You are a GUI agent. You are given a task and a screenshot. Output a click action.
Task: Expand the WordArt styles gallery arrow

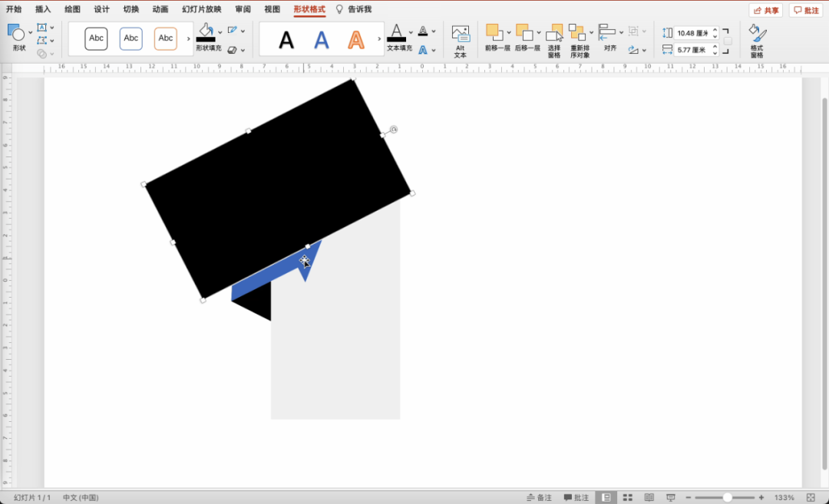pos(379,39)
